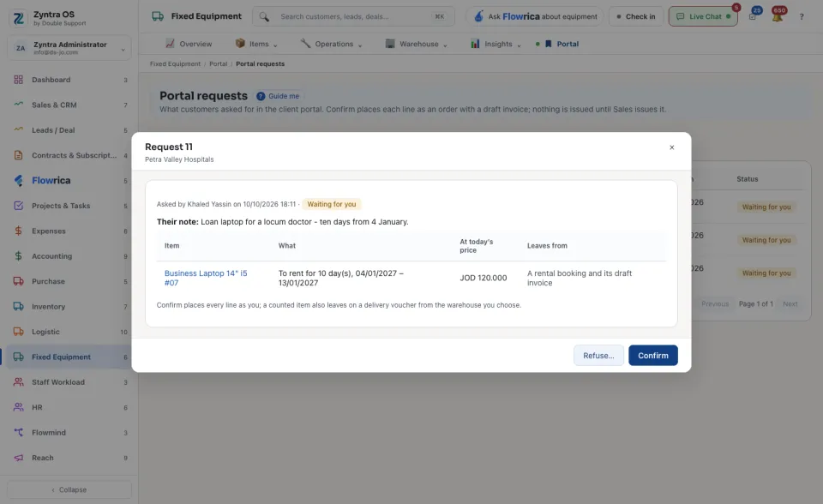Open the Purchase truck icon
This screenshot has height=504, width=823.
pos(18,281)
